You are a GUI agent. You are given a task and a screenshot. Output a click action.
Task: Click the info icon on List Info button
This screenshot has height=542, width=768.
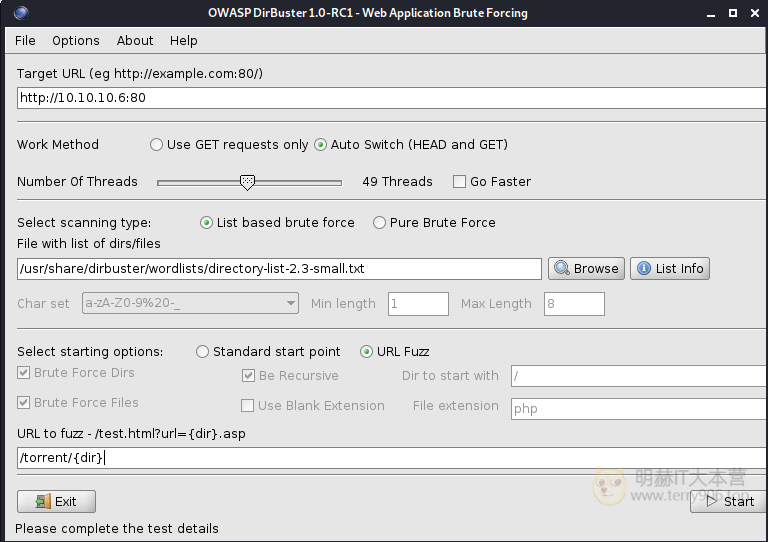click(644, 268)
